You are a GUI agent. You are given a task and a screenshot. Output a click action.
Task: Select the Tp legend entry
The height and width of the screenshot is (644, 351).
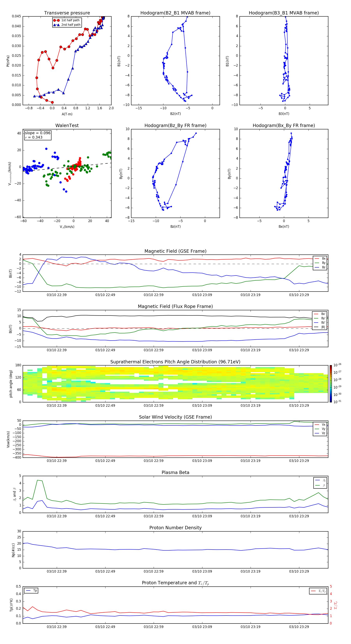coord(31,591)
